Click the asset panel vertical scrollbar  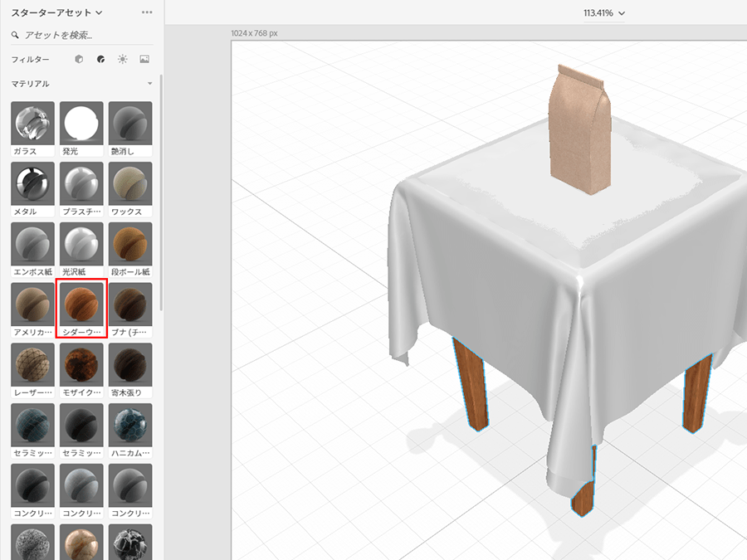(x=161, y=191)
